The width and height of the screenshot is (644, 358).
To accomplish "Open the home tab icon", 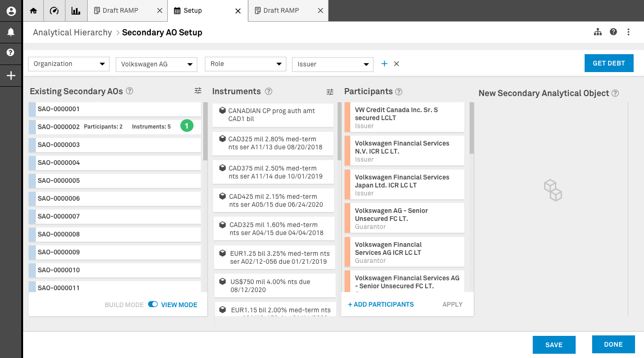I will click(33, 10).
